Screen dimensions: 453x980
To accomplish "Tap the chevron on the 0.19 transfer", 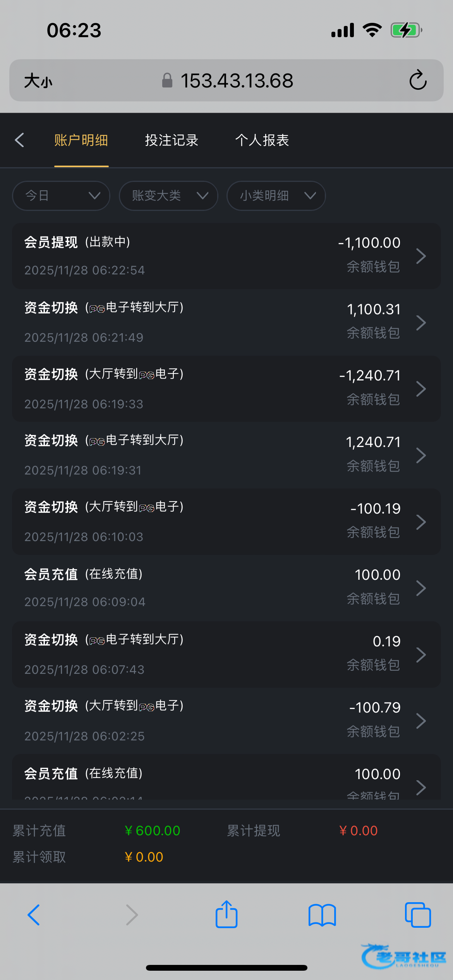I will coord(421,654).
